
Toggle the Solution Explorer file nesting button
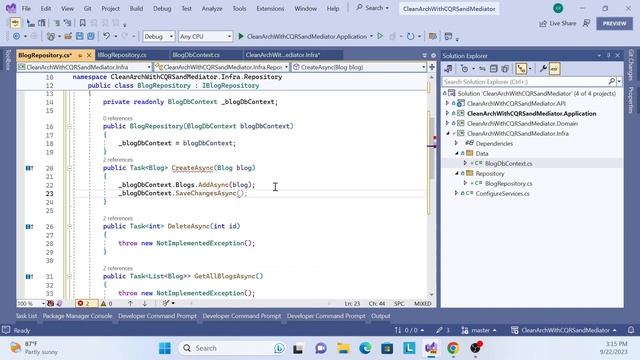pyautogui.click(x=521, y=69)
